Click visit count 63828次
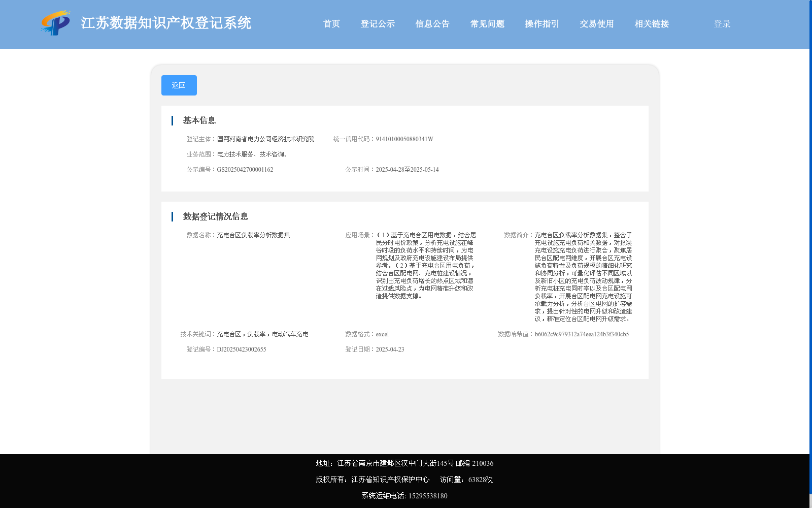The image size is (812, 508). coord(481,480)
